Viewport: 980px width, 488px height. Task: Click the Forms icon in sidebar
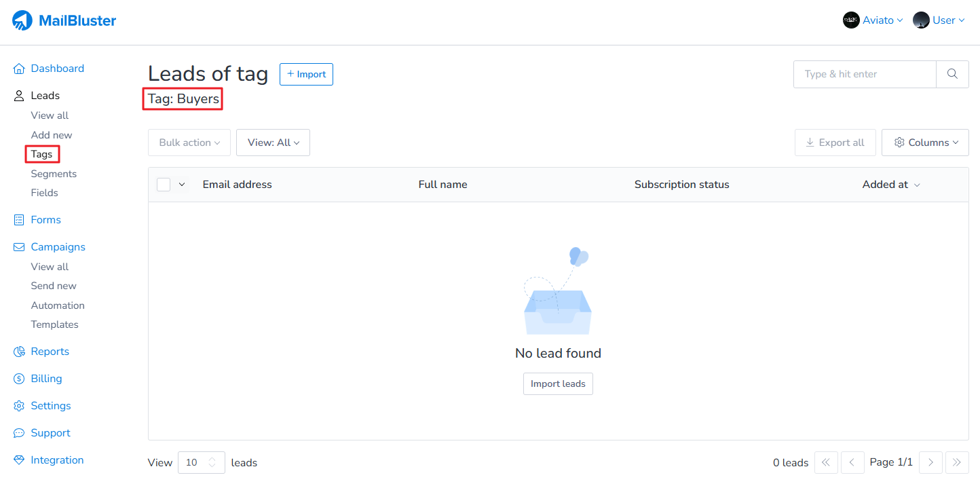click(19, 220)
